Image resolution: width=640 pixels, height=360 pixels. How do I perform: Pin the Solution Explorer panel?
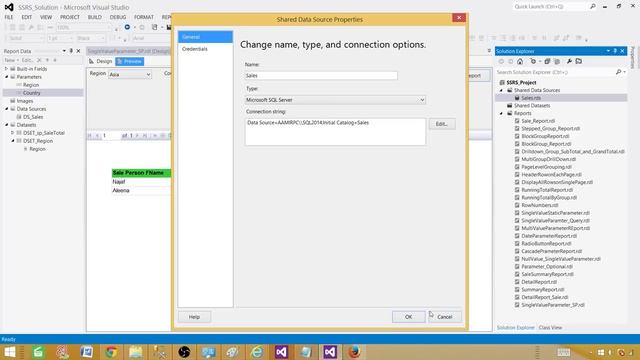[615, 51]
